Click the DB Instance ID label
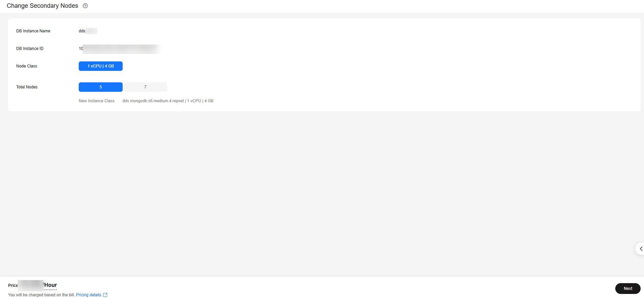The height and width of the screenshot is (298, 644). tap(30, 49)
